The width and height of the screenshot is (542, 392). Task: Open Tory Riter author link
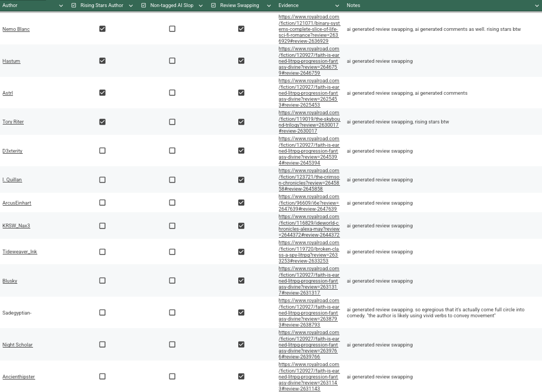coord(13,122)
